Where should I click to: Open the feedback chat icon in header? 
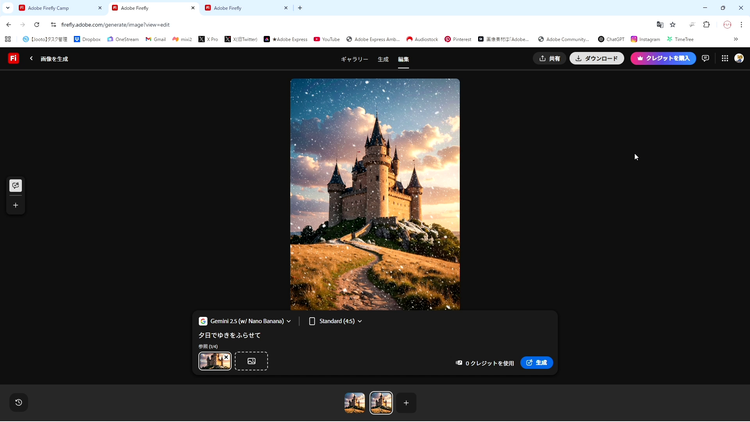[x=706, y=59]
